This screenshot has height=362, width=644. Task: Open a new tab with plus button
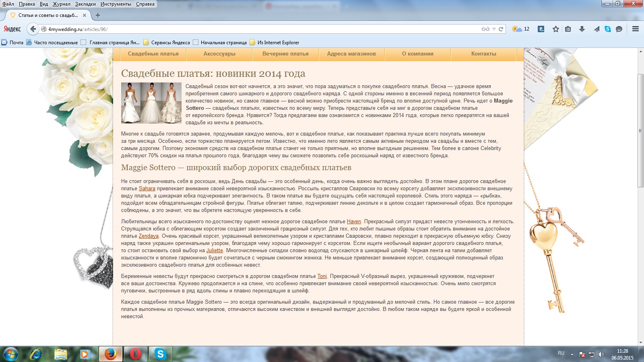tap(97, 15)
